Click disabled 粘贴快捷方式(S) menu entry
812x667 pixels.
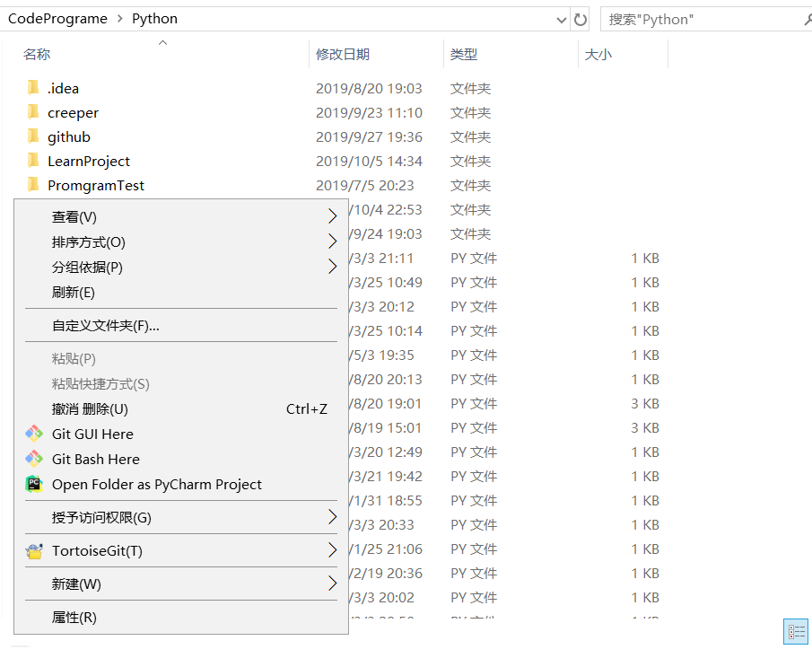point(180,384)
